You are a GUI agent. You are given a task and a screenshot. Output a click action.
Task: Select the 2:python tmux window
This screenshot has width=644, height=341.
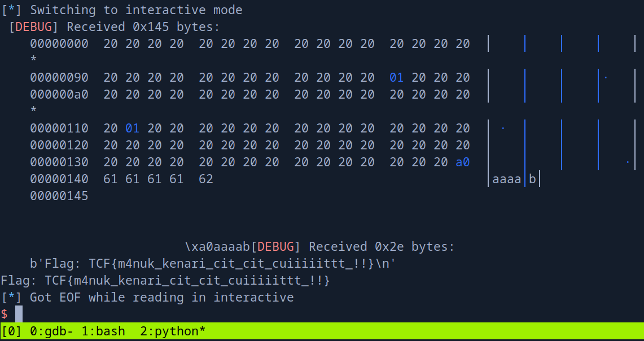(172, 331)
